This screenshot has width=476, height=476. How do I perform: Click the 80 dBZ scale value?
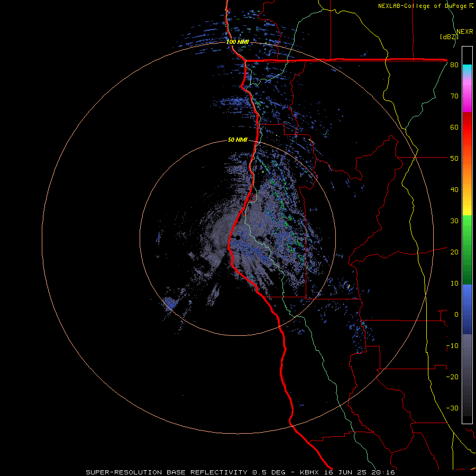pyautogui.click(x=454, y=65)
